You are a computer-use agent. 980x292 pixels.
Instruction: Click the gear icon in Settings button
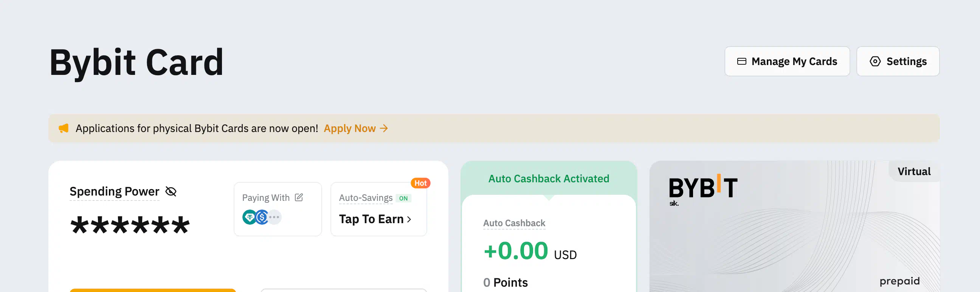[875, 61]
